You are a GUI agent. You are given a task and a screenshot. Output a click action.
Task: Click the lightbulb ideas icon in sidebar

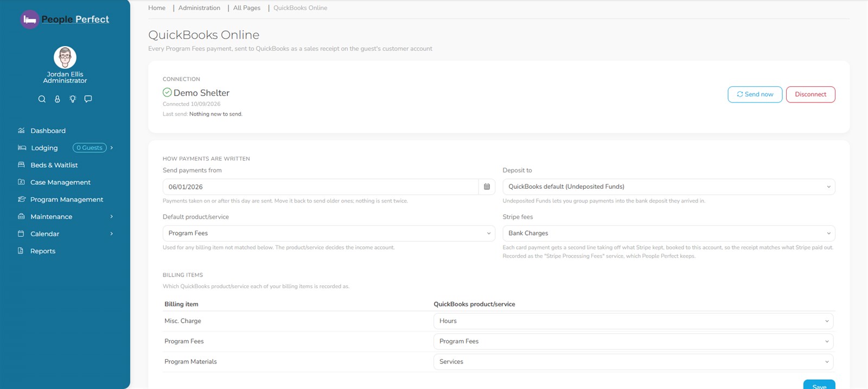point(73,99)
